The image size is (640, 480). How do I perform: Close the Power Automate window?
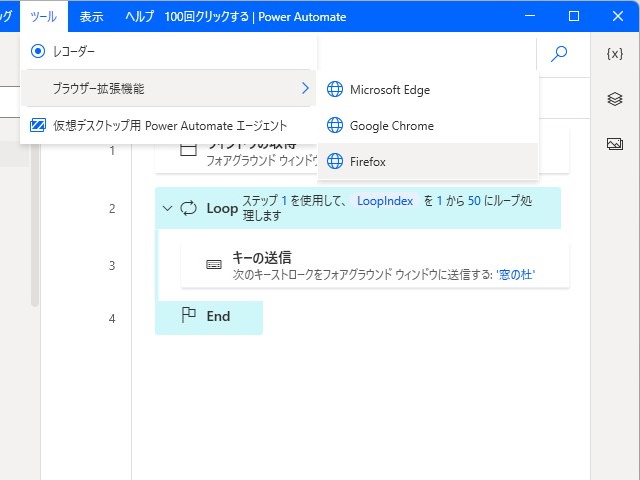pos(618,16)
